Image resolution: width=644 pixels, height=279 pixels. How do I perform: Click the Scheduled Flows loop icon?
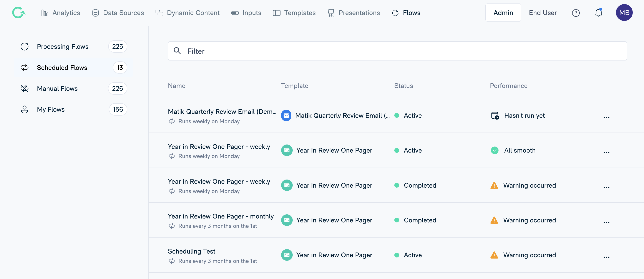pos(25,68)
